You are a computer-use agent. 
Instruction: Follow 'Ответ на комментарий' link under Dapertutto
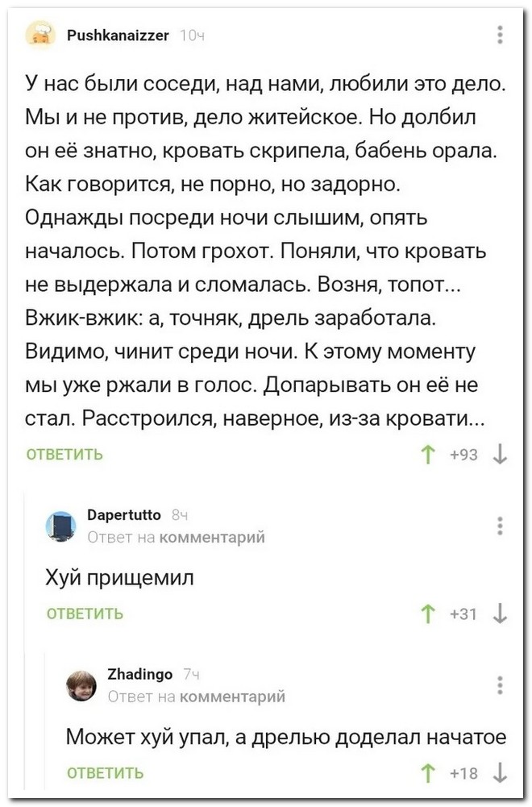pos(174,537)
